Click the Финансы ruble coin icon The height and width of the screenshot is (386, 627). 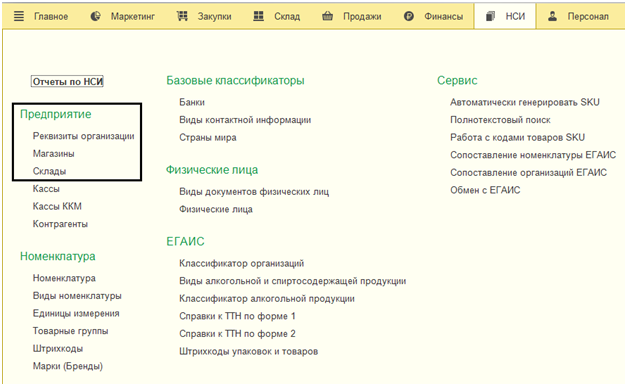(409, 16)
